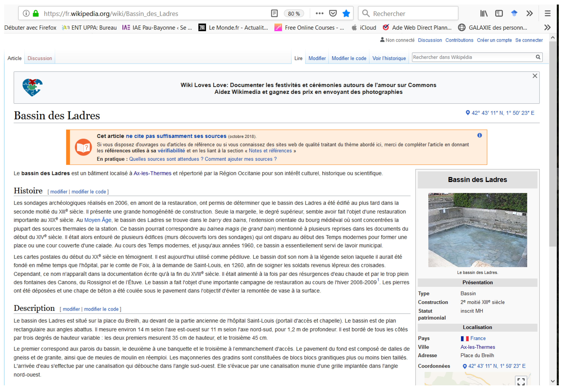
Task: Toggle the sidebar view icon
Action: point(499,13)
